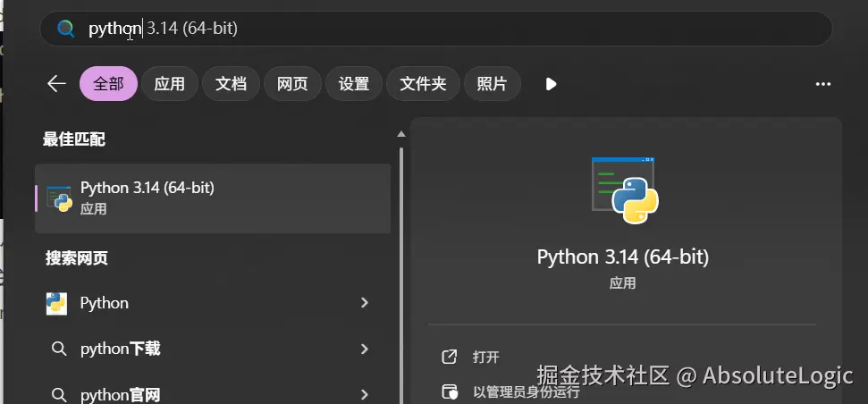Switch to the 网页 filter tab
The image size is (868, 404).
click(292, 83)
